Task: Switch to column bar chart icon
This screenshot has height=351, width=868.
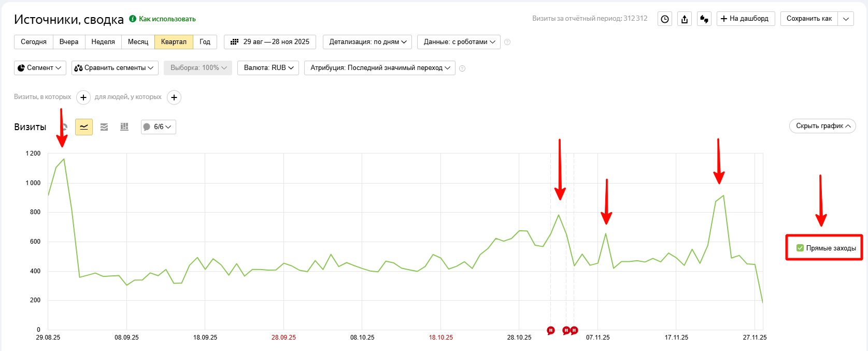Action: [x=124, y=127]
